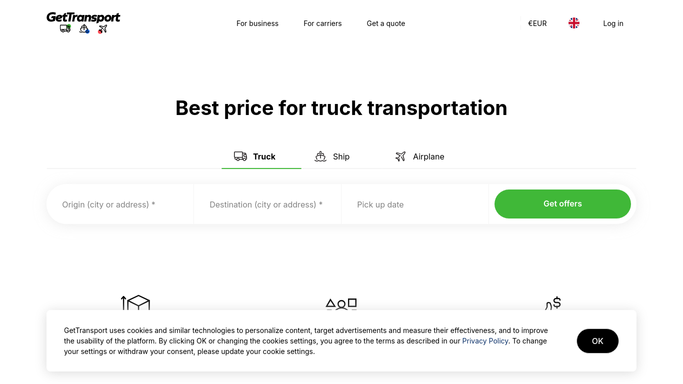
Task: Switch to the Airplane tab
Action: [x=419, y=156]
